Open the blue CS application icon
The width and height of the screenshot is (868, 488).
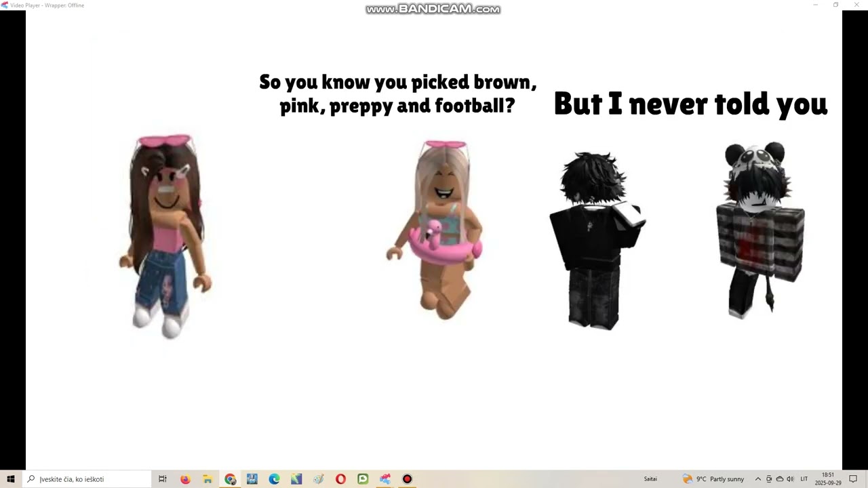252,479
